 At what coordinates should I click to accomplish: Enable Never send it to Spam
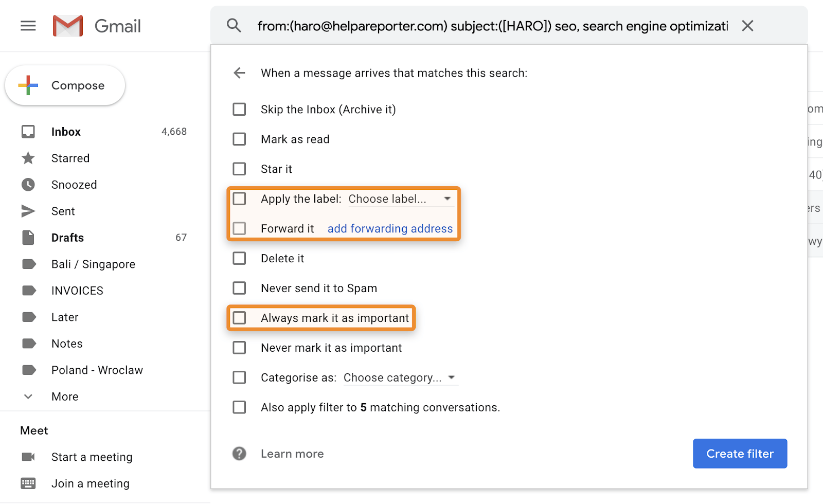(x=239, y=288)
